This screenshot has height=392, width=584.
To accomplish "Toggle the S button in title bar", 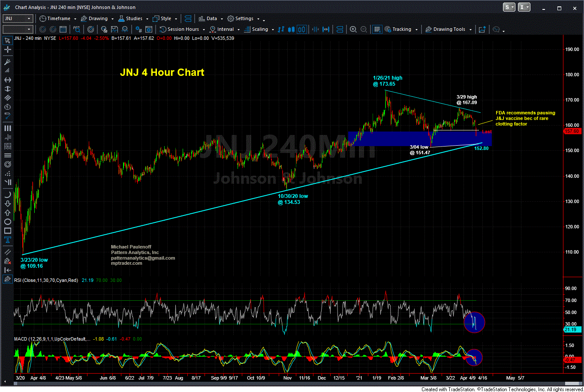I will coord(509,7).
